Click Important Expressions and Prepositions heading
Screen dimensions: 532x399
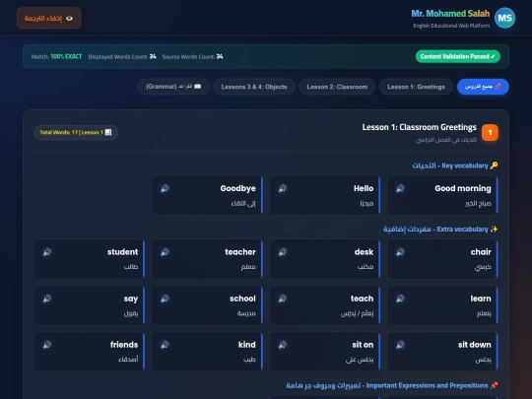coord(392,385)
